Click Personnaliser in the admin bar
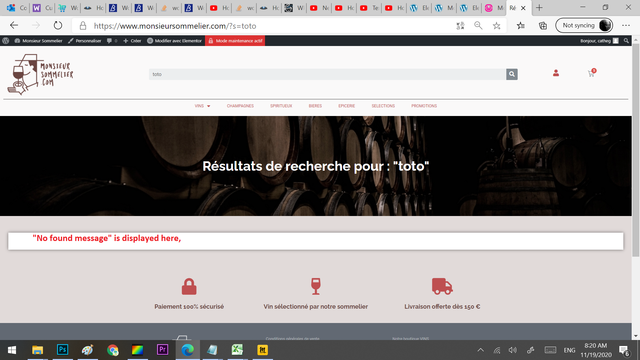 [84, 41]
